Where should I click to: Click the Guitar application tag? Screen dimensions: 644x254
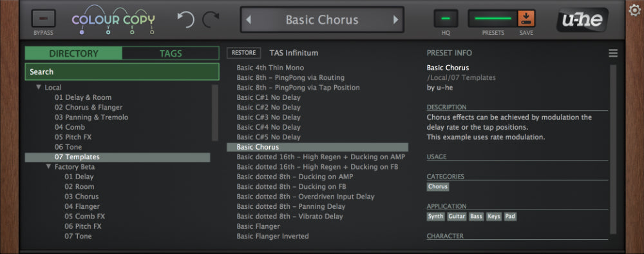tap(457, 216)
